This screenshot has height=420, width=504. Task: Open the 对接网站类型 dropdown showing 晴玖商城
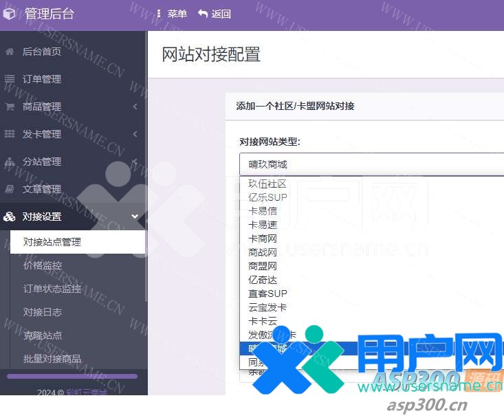(x=371, y=164)
